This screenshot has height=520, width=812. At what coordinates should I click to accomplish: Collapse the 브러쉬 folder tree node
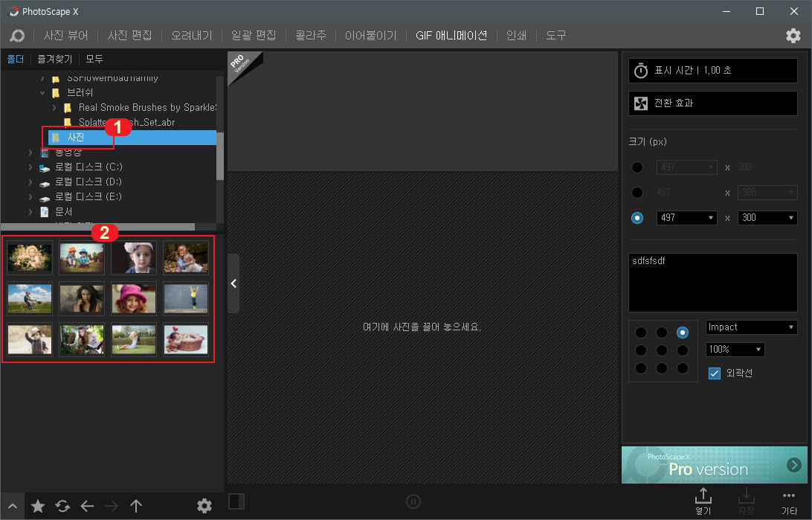point(42,93)
